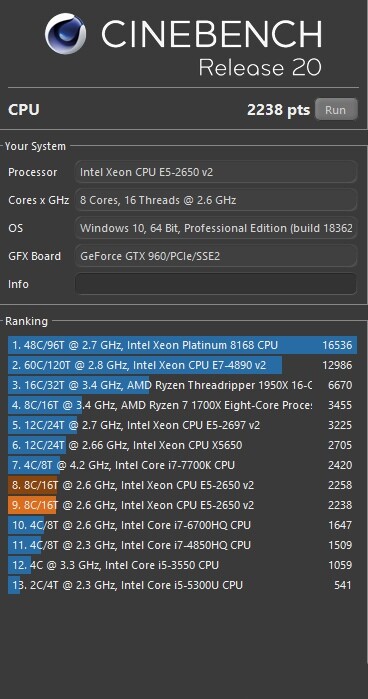Screen dimensions: 368x699
Task: Select the highlighted 2238-point ranking entry
Action: tap(182, 505)
